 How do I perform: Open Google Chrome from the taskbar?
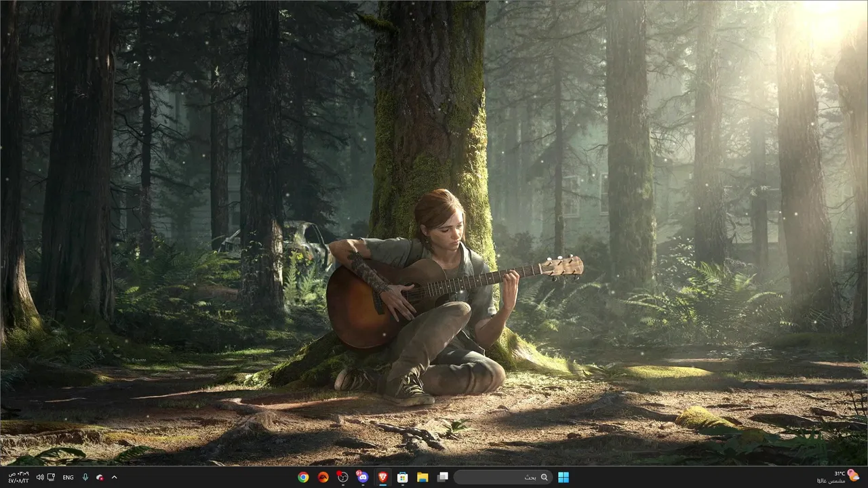tap(303, 477)
